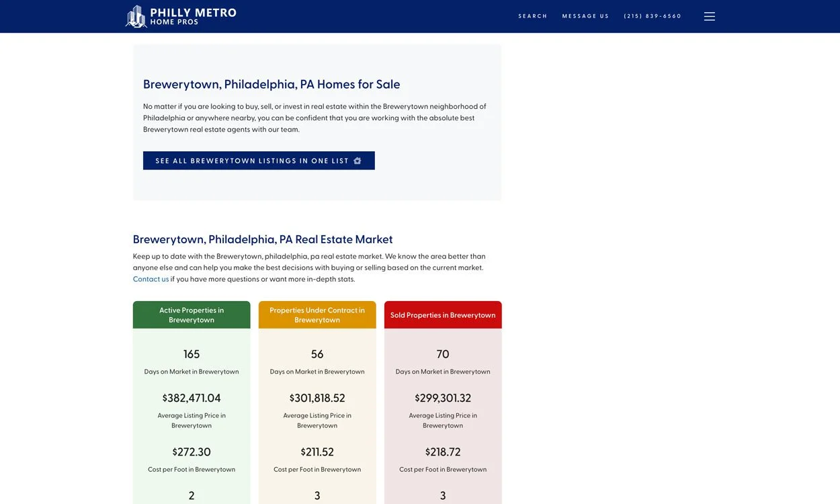Click the $299,301.32 average listing price

pos(443,398)
